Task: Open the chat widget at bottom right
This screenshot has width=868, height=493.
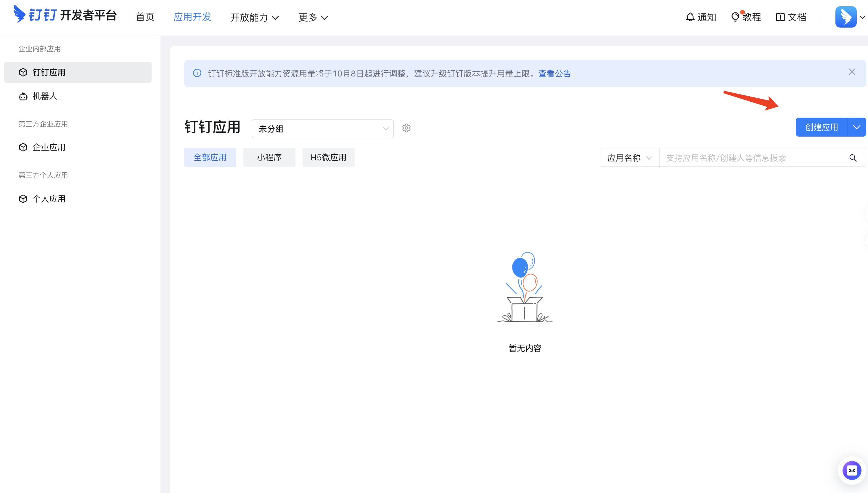Action: click(852, 470)
